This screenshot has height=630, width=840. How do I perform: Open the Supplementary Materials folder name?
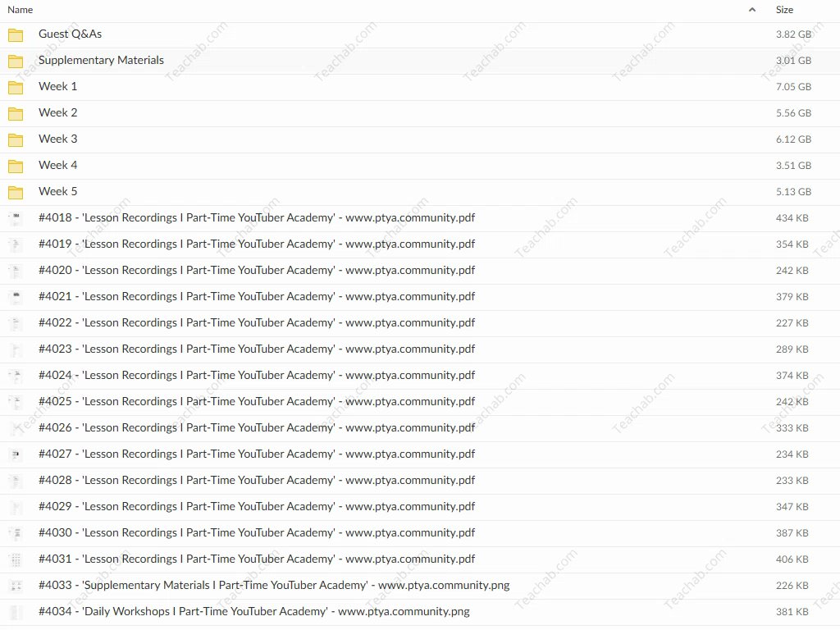click(x=101, y=60)
